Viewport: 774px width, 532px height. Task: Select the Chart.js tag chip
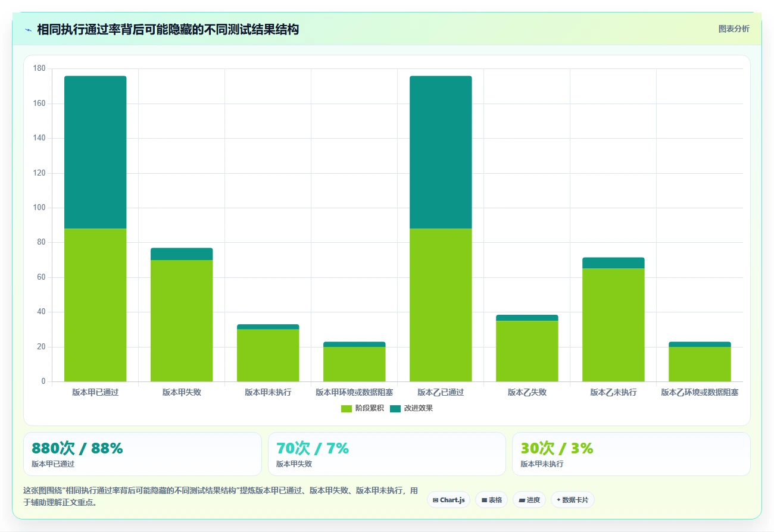[x=449, y=500]
